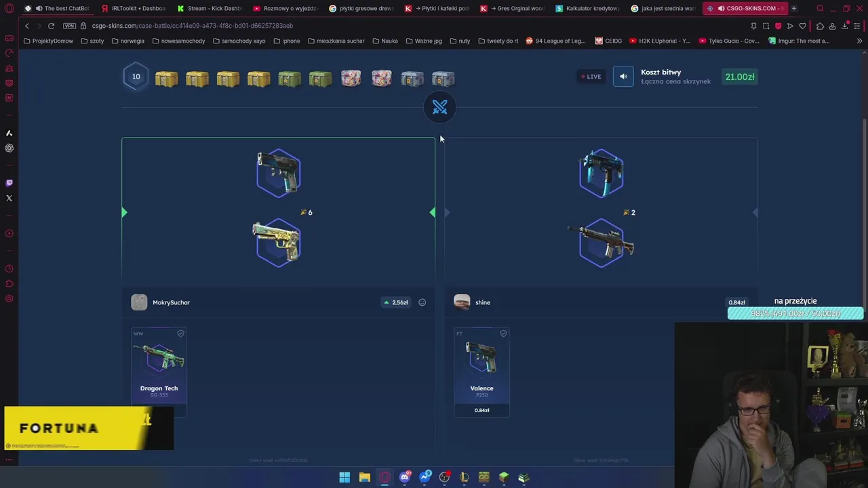Screen dimensions: 868x488
Task: Switch to the Kalkulator kredytowy tab
Action: (x=587, y=8)
